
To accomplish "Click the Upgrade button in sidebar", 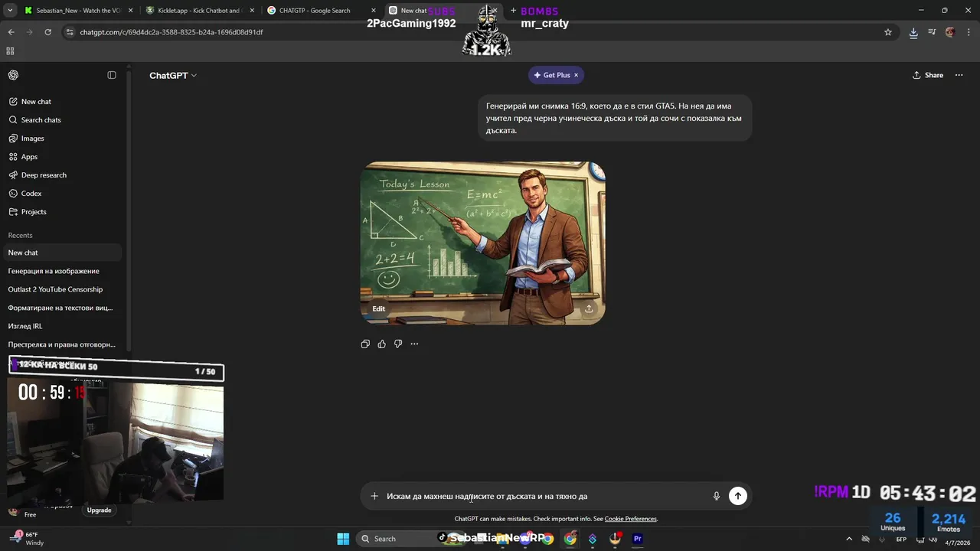I will coord(99,510).
